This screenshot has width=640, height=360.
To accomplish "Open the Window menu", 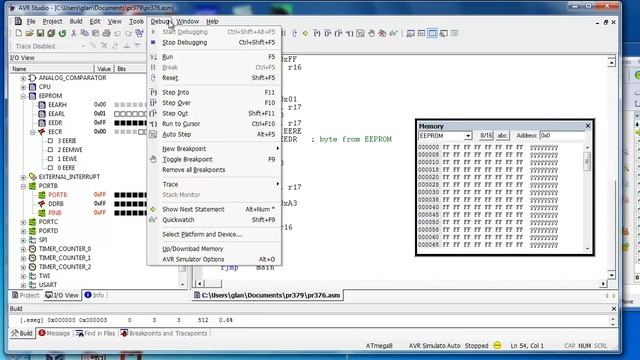I will click(187, 21).
